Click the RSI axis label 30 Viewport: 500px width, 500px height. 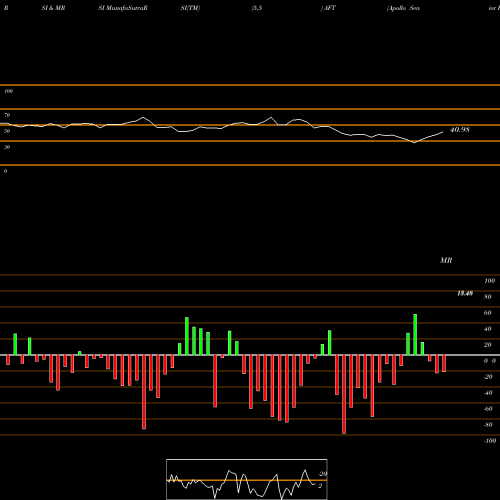tap(7, 147)
